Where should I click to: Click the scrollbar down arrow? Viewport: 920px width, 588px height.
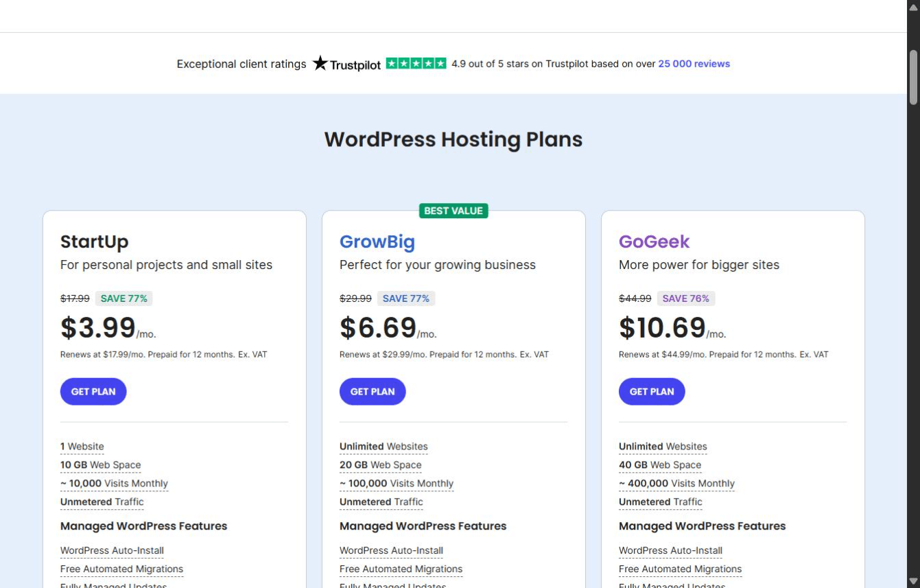click(x=913, y=583)
